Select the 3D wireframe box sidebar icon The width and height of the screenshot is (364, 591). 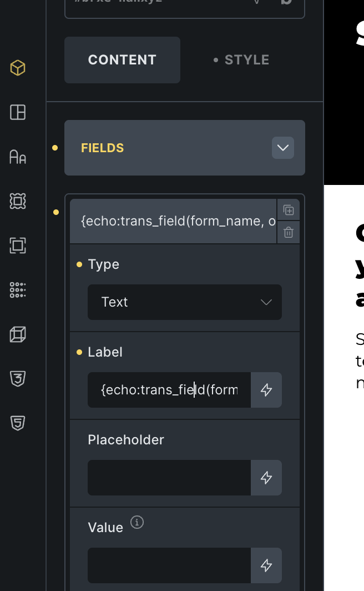pyautogui.click(x=18, y=334)
